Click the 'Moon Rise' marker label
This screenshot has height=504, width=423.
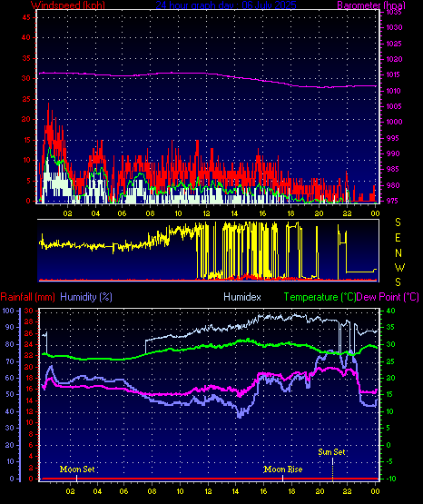pyautogui.click(x=283, y=469)
